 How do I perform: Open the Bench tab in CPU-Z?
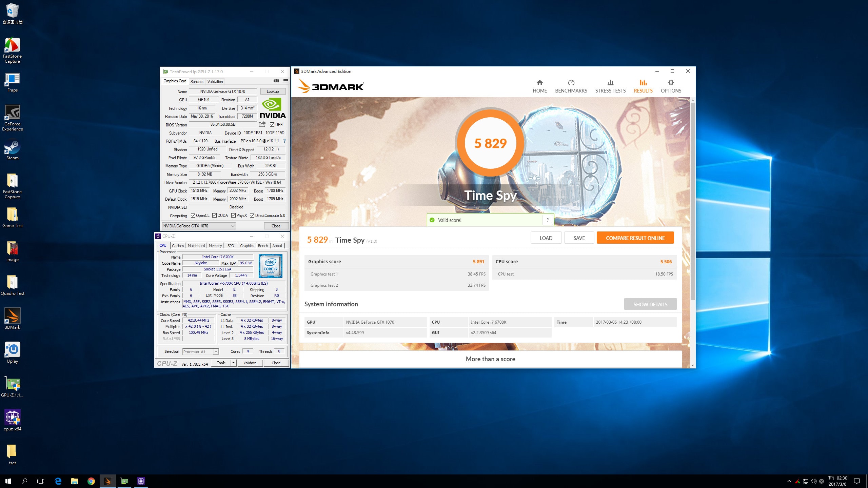point(263,246)
